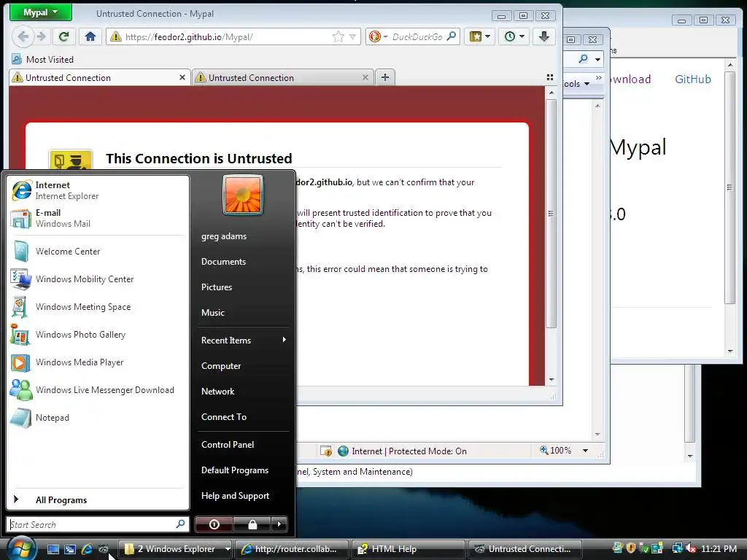The height and width of the screenshot is (560, 747).
Task: Click the network tray icon
Action: [x=677, y=548]
